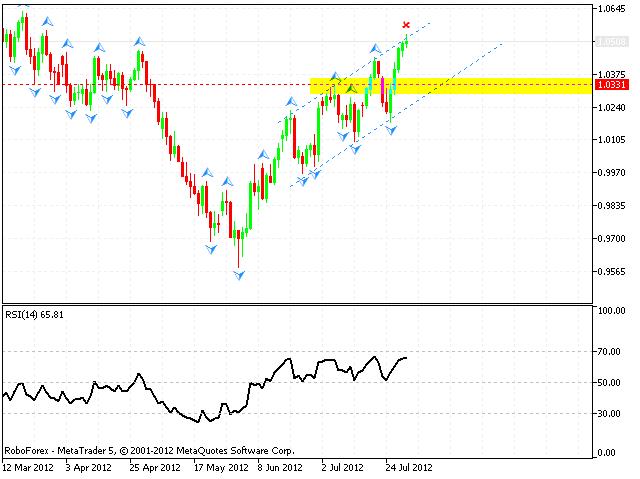Select the down fractal arrow under the late-July low

[x=391, y=131]
